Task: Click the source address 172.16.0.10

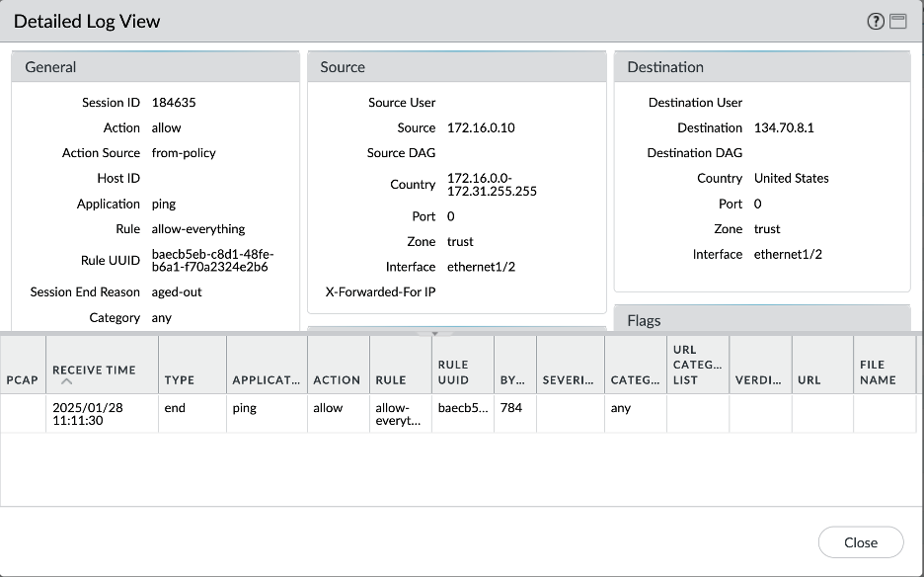Action: (481, 127)
